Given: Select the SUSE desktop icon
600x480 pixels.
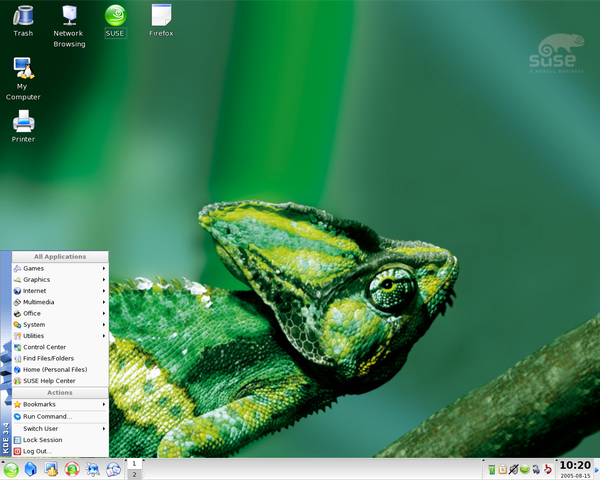Looking at the screenshot, I should (115, 21).
